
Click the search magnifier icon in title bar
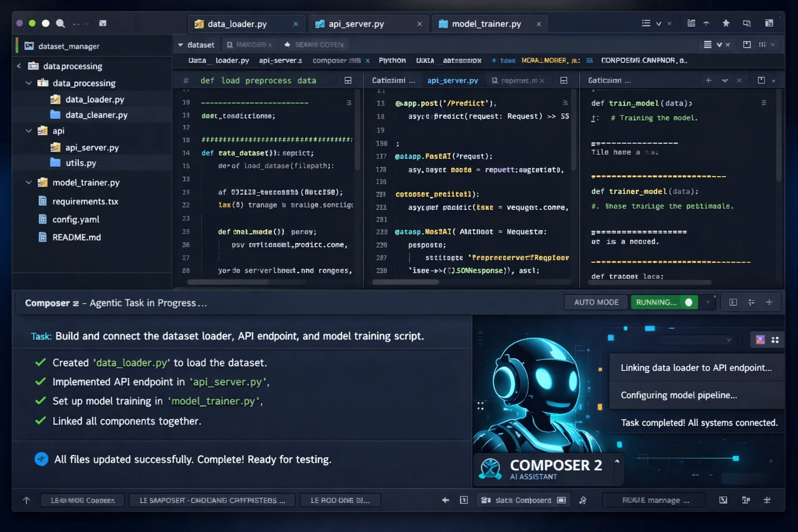60,23
